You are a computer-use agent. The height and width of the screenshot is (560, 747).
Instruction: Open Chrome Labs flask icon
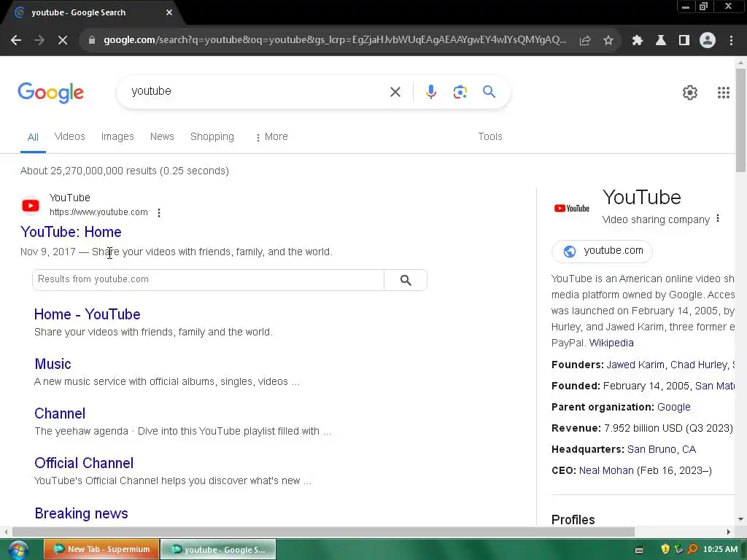click(x=661, y=41)
